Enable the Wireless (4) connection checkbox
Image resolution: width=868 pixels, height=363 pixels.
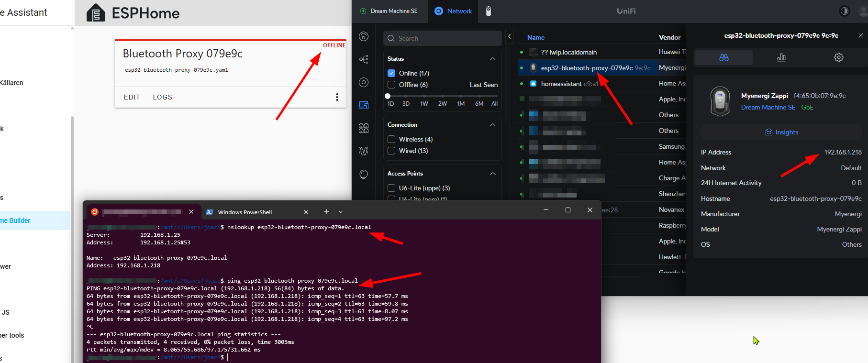pyautogui.click(x=391, y=139)
